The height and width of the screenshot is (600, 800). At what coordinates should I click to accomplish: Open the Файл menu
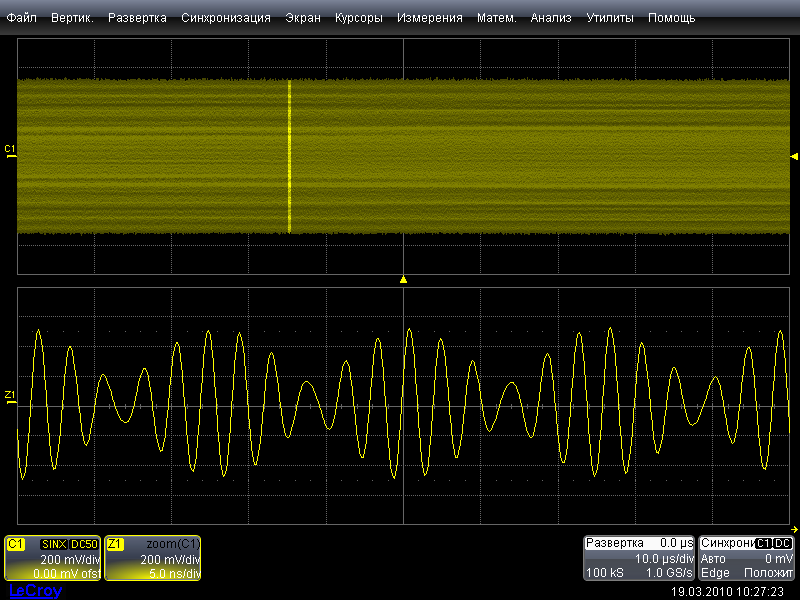coord(22,18)
